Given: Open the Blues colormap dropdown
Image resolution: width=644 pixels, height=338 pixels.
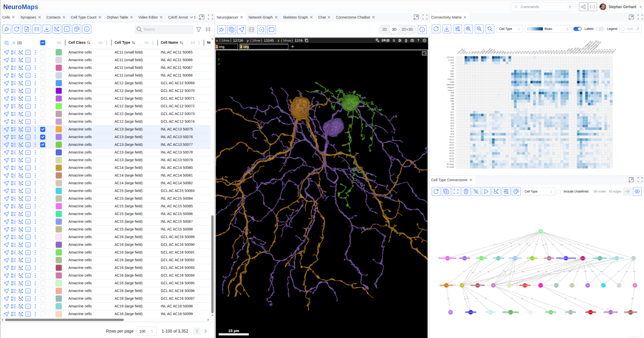Looking at the screenshot, I should 548,29.
